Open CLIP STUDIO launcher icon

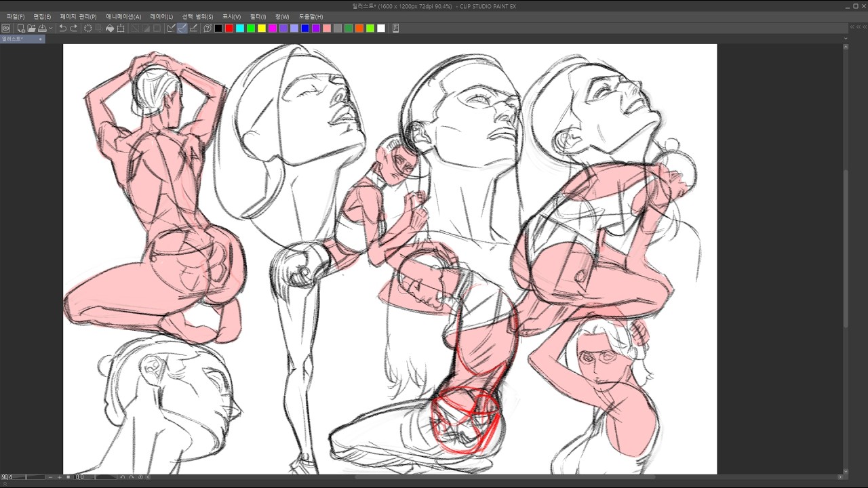[6, 28]
